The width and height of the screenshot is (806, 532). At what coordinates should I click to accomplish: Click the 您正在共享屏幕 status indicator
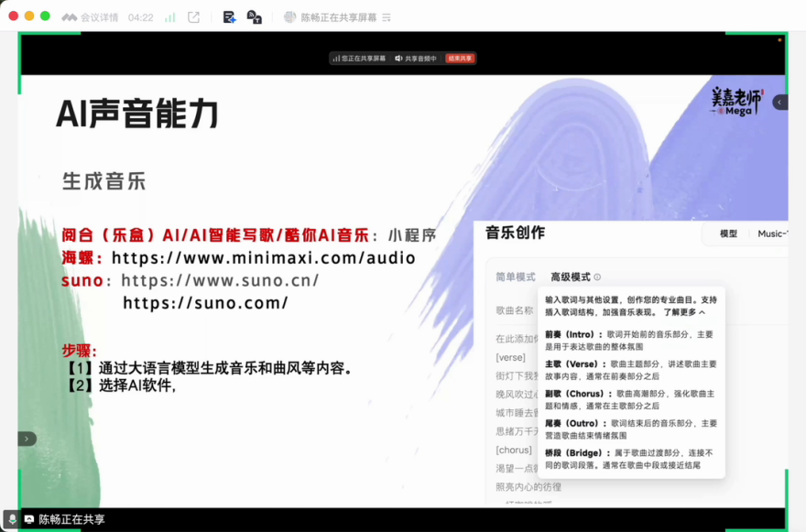click(359, 59)
